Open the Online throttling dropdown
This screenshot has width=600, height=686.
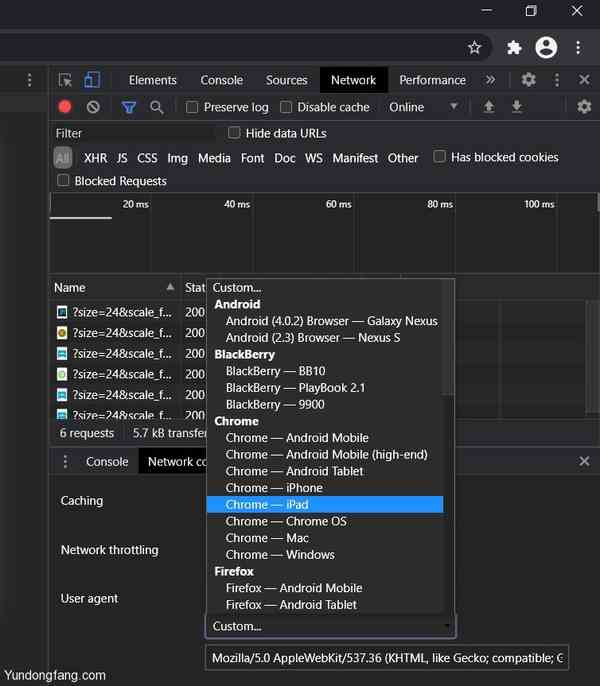point(423,107)
